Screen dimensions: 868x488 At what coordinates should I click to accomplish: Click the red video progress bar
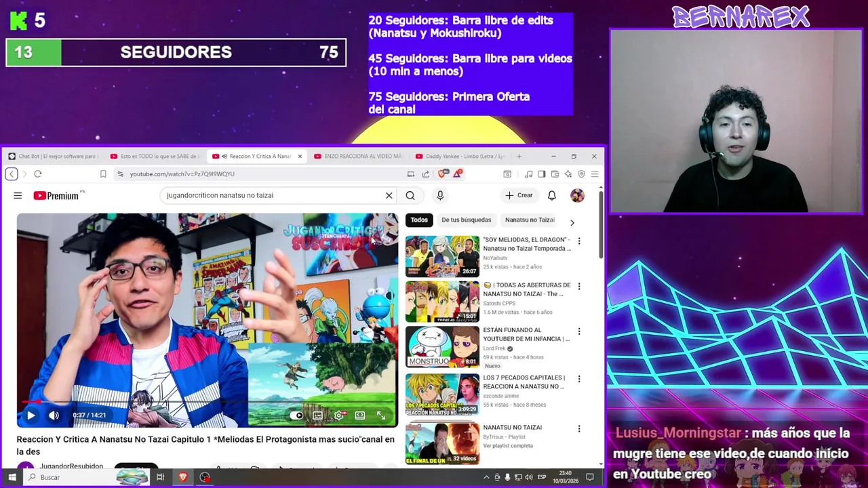(x=207, y=402)
